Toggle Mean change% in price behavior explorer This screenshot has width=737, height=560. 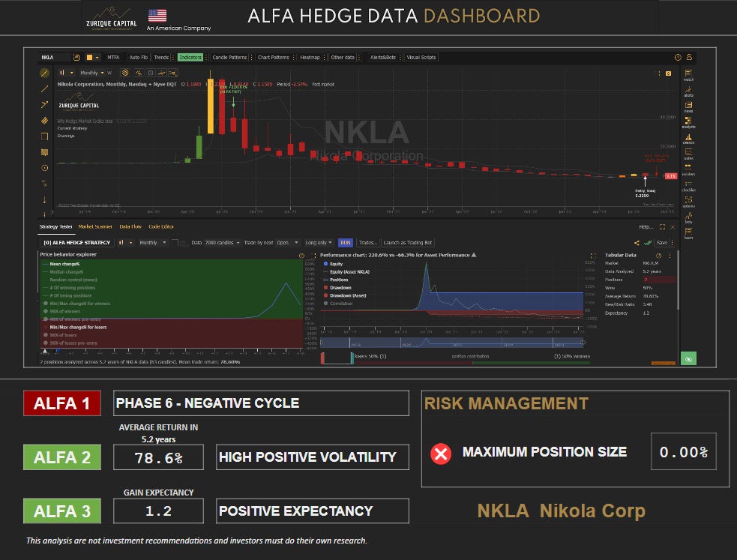tap(61, 264)
